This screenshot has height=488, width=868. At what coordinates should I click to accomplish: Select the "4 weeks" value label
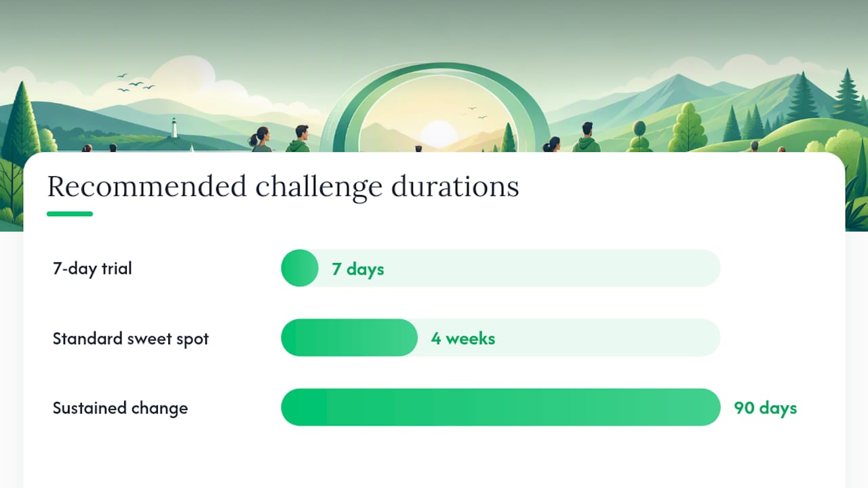(463, 338)
